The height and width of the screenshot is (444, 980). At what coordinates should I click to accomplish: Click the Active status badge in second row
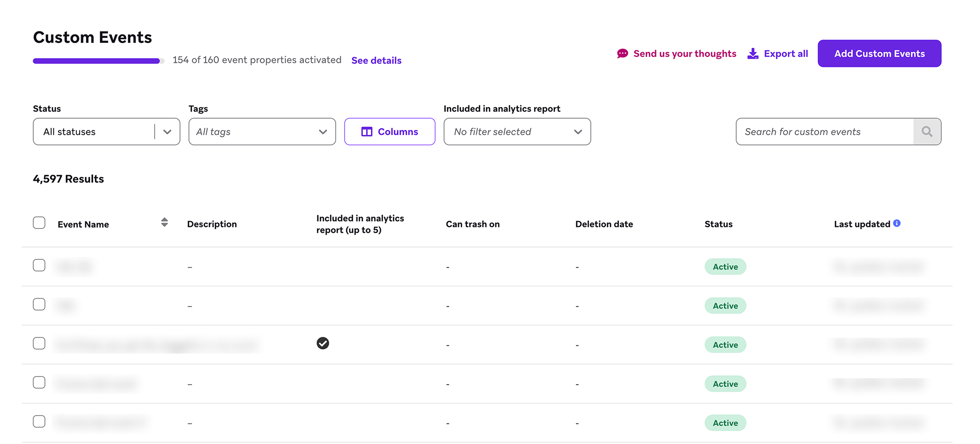pyautogui.click(x=725, y=306)
